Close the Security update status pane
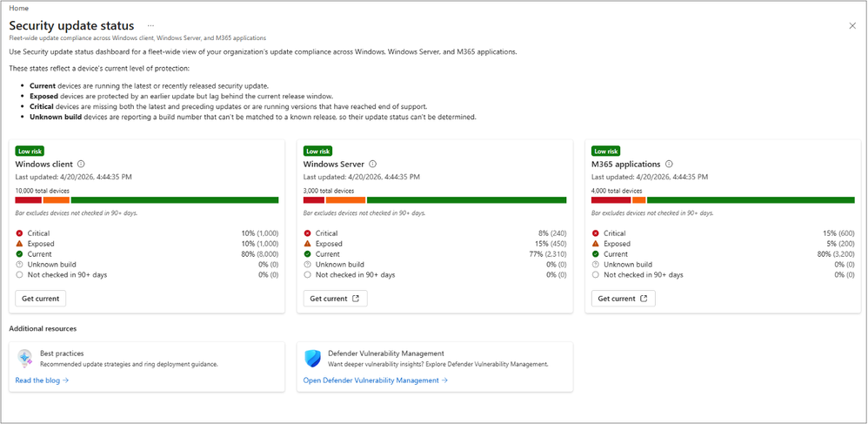Viewport: 868px width, 424px height. coord(852,25)
